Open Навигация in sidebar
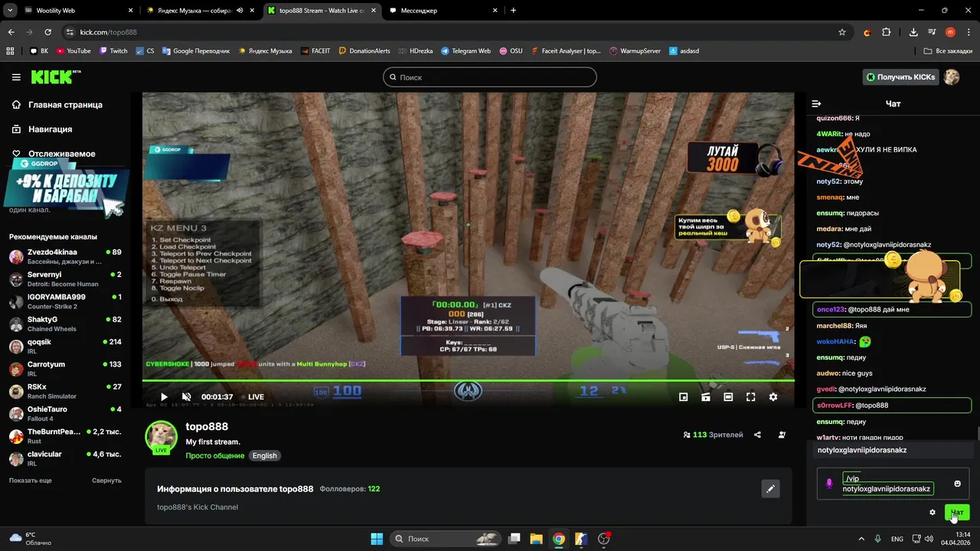Screen dimensions: 980x551 pyautogui.click(x=50, y=129)
